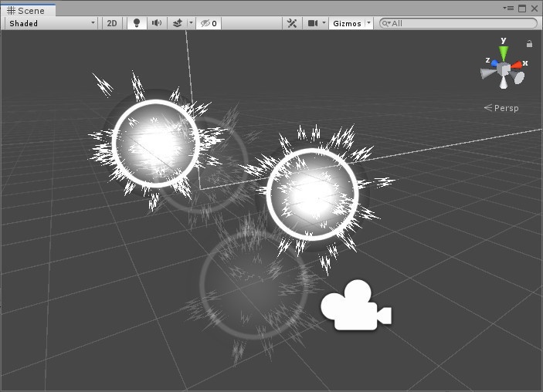Click the gray left cone on gizmo

pyautogui.click(x=488, y=73)
